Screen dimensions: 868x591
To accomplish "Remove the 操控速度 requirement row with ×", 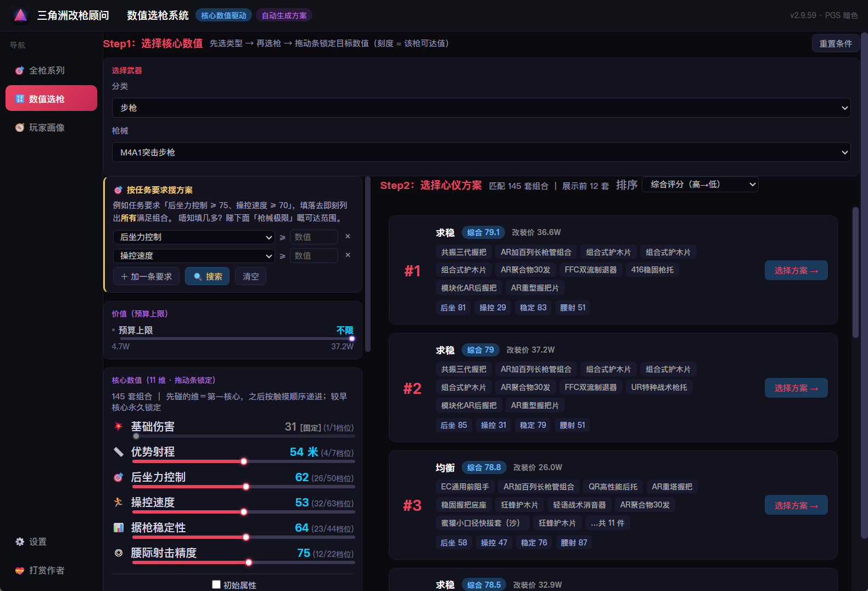I will click(348, 255).
